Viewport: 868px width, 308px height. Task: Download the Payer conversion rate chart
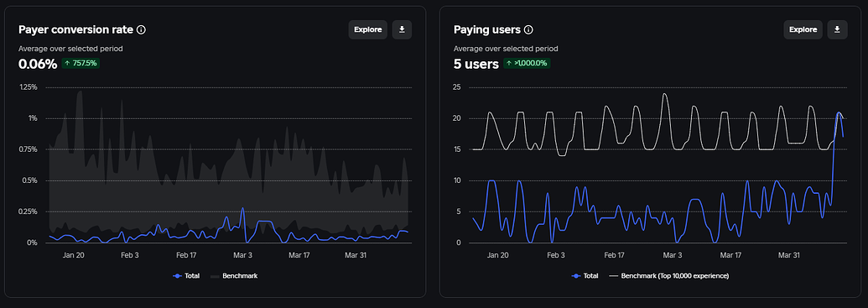coord(402,30)
